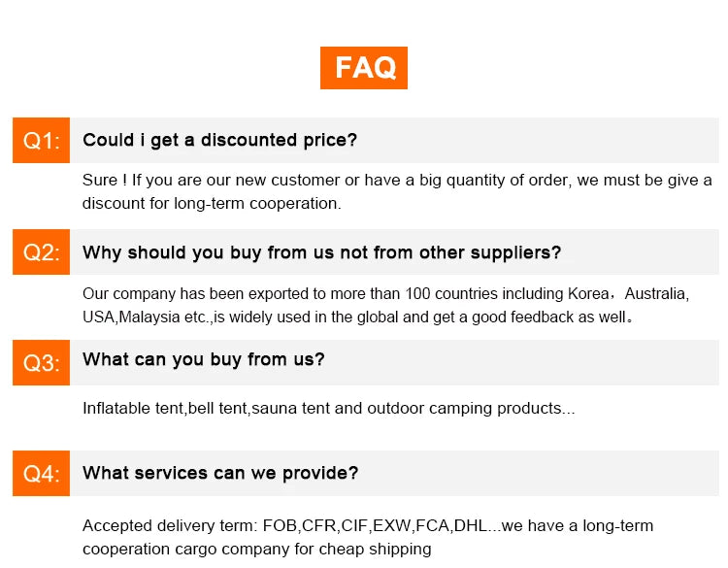Image resolution: width=728 pixels, height=568 pixels.
Task: Click the orange FAQ header badge
Action: coord(364,68)
